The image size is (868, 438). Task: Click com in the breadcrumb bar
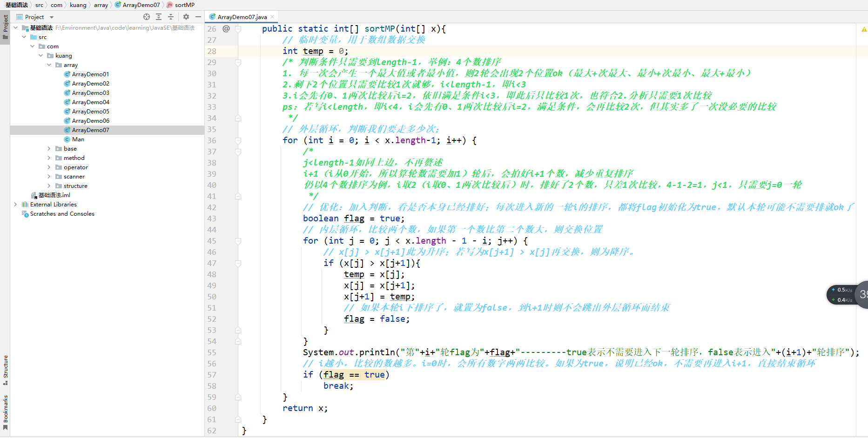[x=56, y=5]
